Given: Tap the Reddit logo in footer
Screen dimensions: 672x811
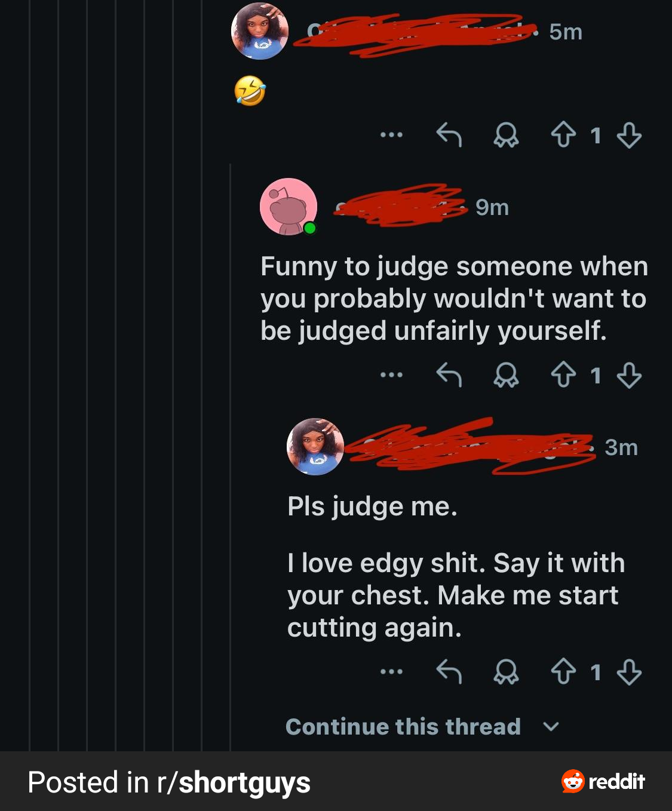Looking at the screenshot, I should coord(603,781).
